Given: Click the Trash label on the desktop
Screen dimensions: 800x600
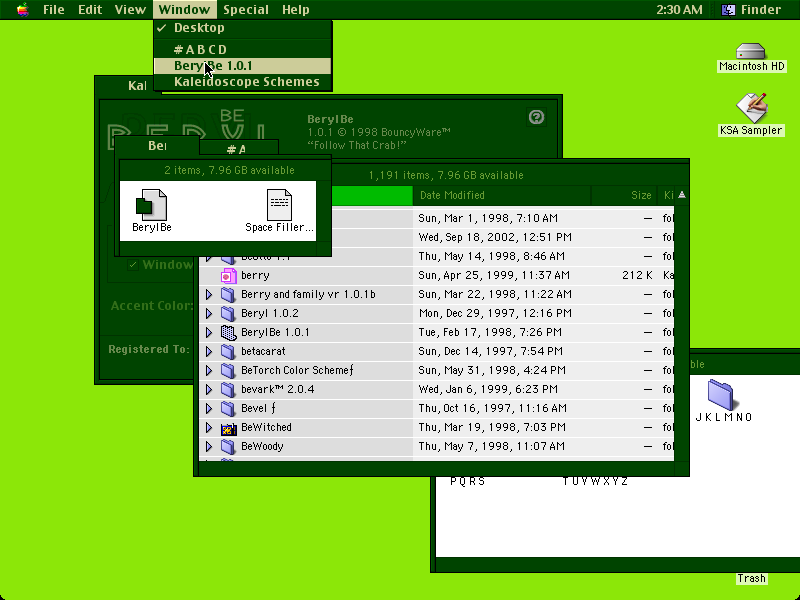Looking at the screenshot, I should click(751, 578).
